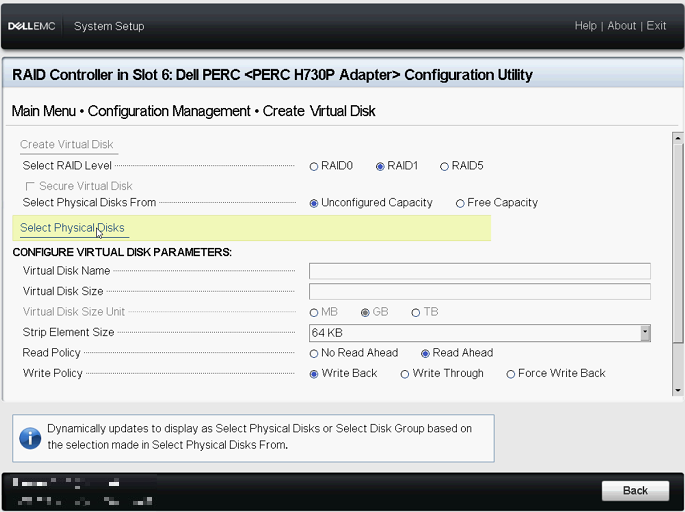Click the Select Physical Disks From label
Image resolution: width=685 pixels, height=512 pixels.
[89, 203]
